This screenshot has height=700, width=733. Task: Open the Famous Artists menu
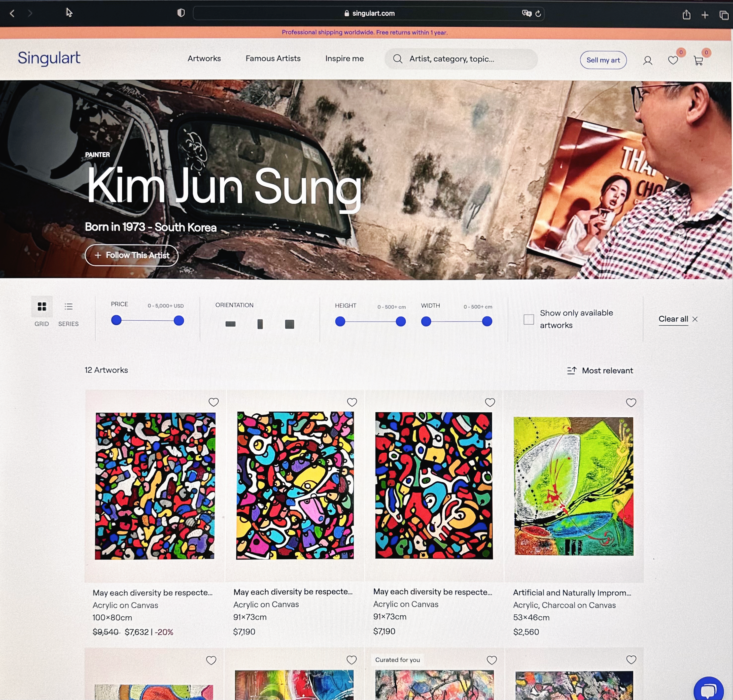(273, 59)
